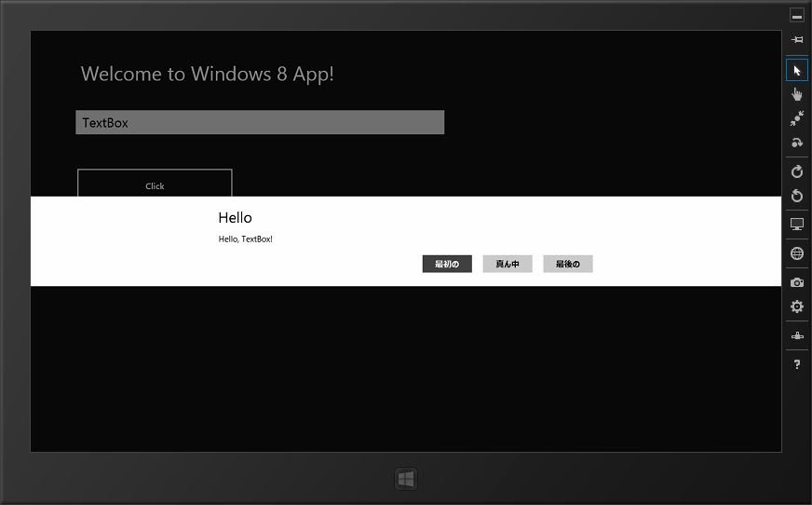Enable Rotation touch mode

797,143
